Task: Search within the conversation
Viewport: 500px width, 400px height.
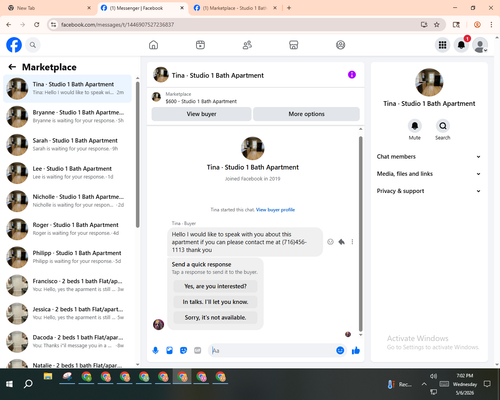Action: (x=443, y=126)
